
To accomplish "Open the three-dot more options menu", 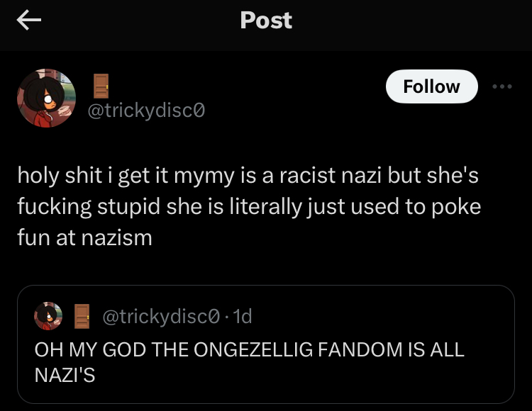I will point(502,86).
